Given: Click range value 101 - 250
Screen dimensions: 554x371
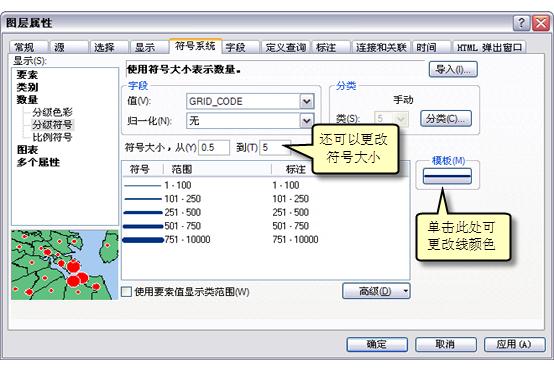Looking at the screenshot, I should coord(182,199).
